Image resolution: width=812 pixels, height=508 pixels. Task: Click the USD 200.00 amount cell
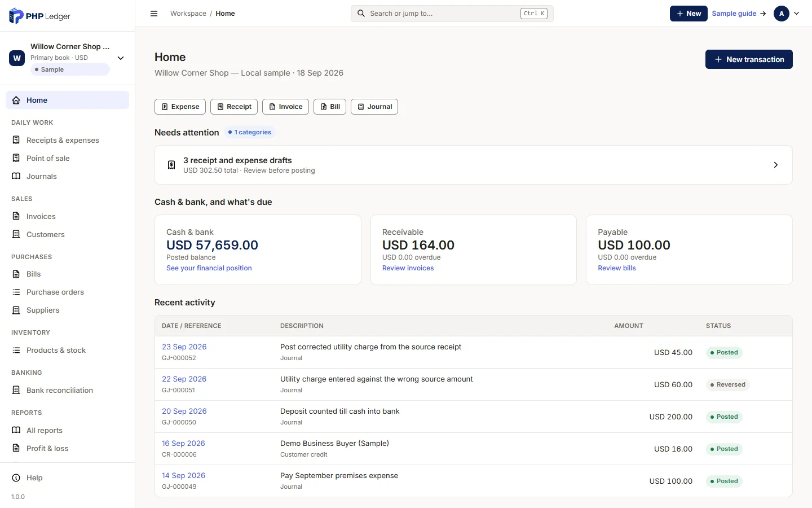pos(671,417)
